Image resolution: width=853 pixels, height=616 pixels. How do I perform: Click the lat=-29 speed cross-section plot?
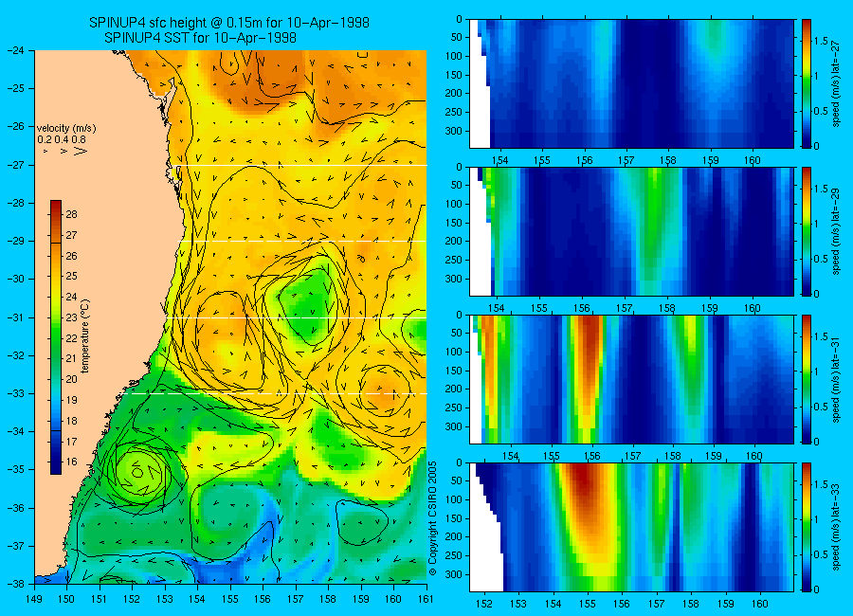click(x=631, y=231)
